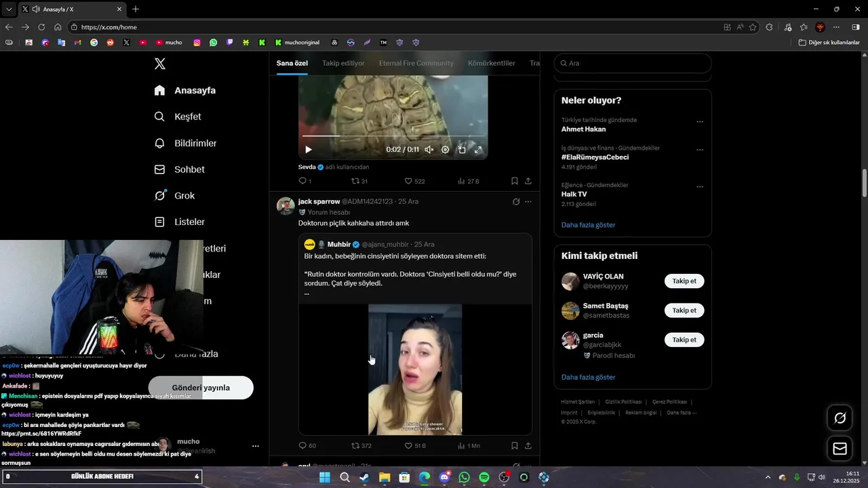
Task: Open mucho account menu three dots
Action: tap(256, 446)
